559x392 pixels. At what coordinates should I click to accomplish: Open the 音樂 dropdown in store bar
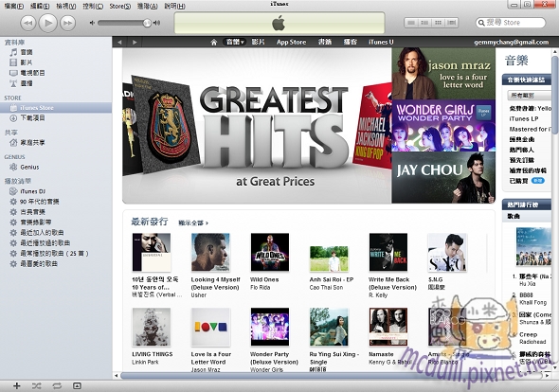[x=234, y=42]
